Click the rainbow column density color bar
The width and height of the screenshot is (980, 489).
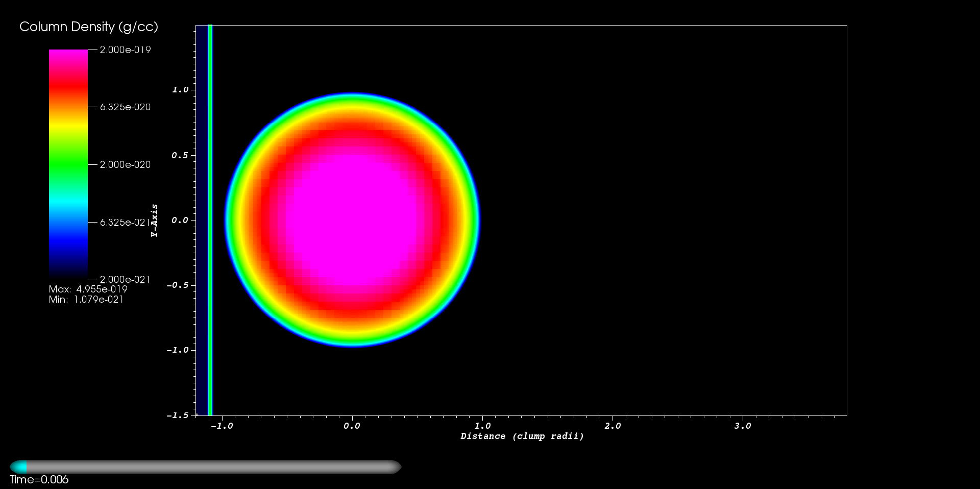click(68, 164)
